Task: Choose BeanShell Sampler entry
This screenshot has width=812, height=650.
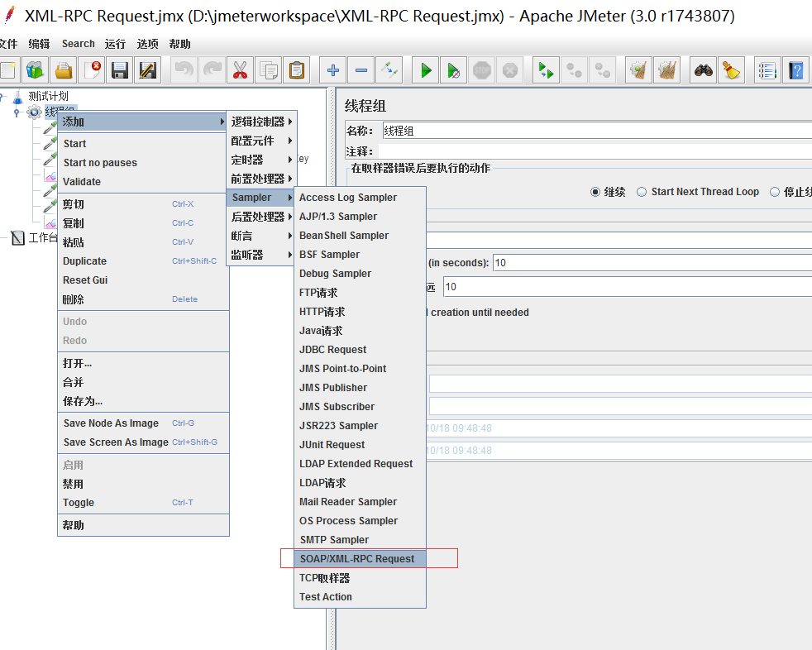Action: tap(360, 236)
